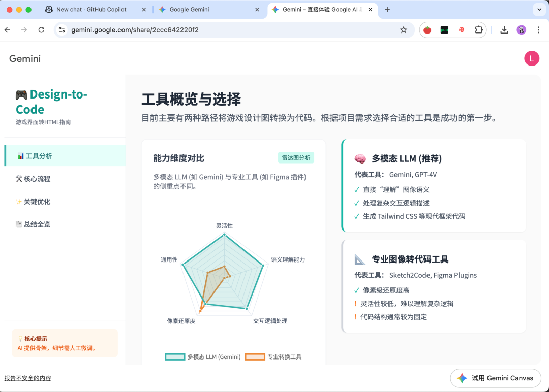Open the 关键优化 sidebar item
This screenshot has height=392, width=549.
tap(65, 202)
